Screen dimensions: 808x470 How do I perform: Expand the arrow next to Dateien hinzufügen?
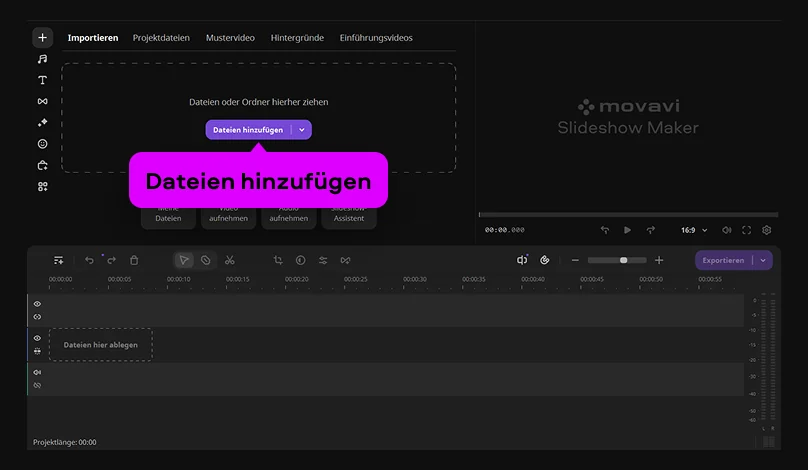302,130
